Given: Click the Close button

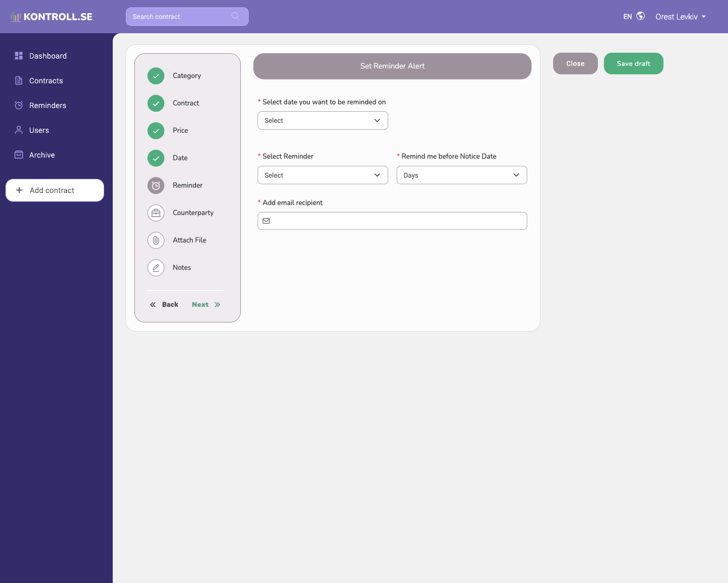Looking at the screenshot, I should 575,64.
